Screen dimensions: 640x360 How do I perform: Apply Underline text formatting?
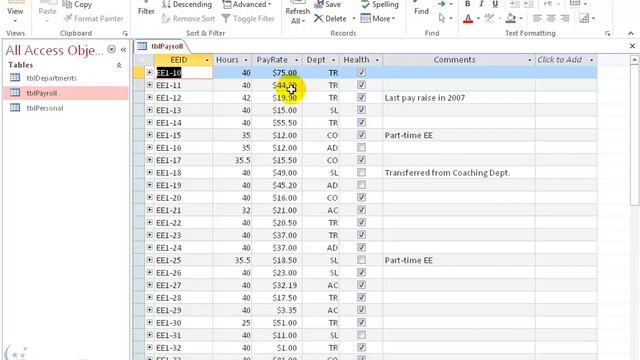tap(495, 4)
